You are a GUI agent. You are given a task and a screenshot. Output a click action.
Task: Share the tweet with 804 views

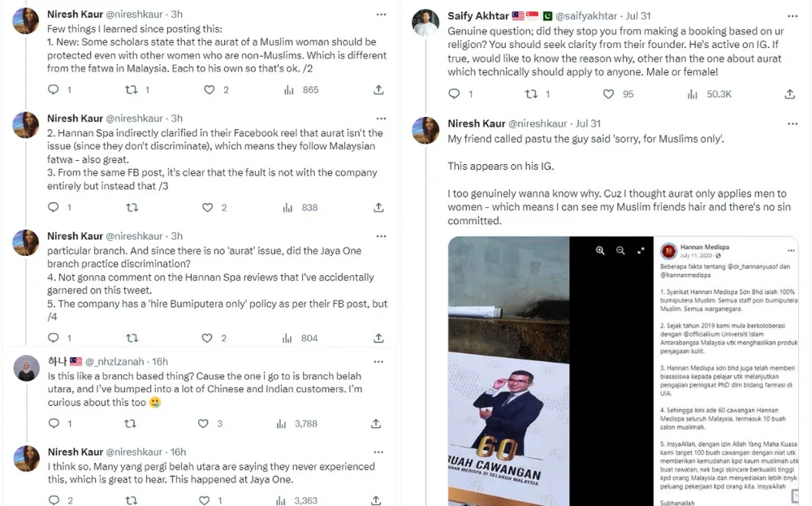[378, 338]
